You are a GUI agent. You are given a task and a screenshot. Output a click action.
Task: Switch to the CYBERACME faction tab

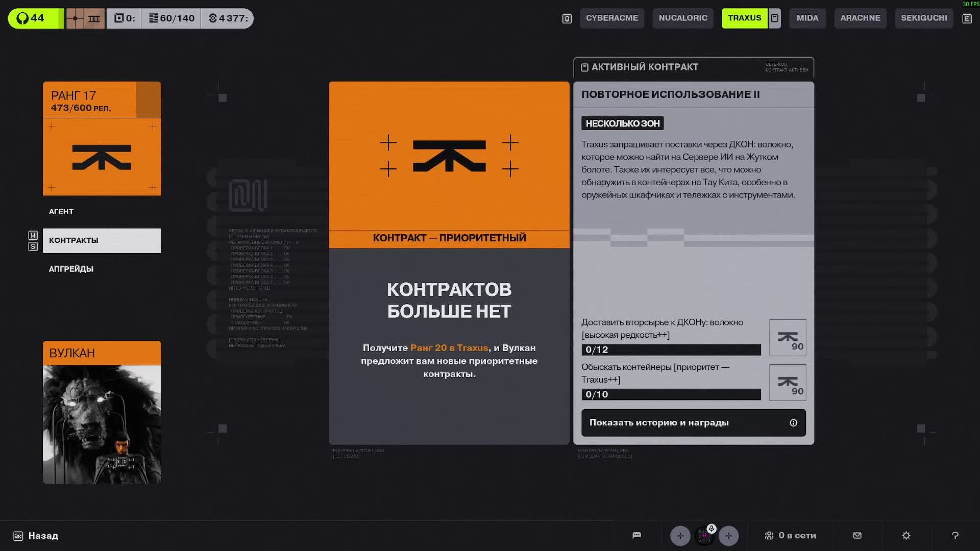[x=611, y=18]
